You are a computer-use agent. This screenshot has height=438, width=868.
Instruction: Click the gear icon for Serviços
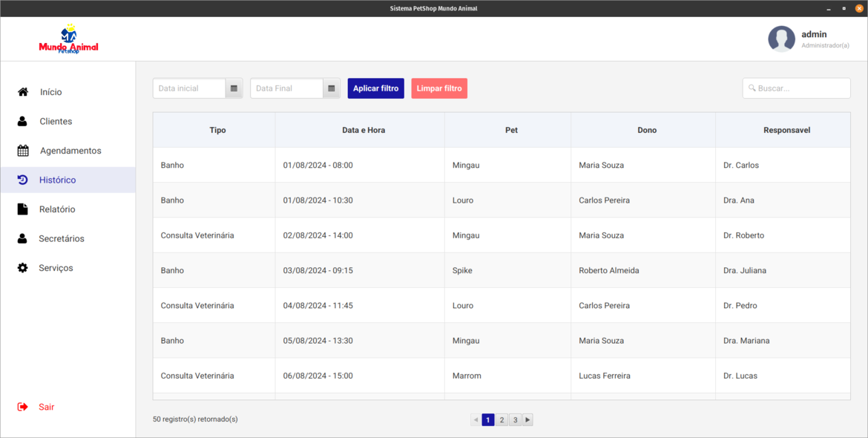pyautogui.click(x=22, y=268)
